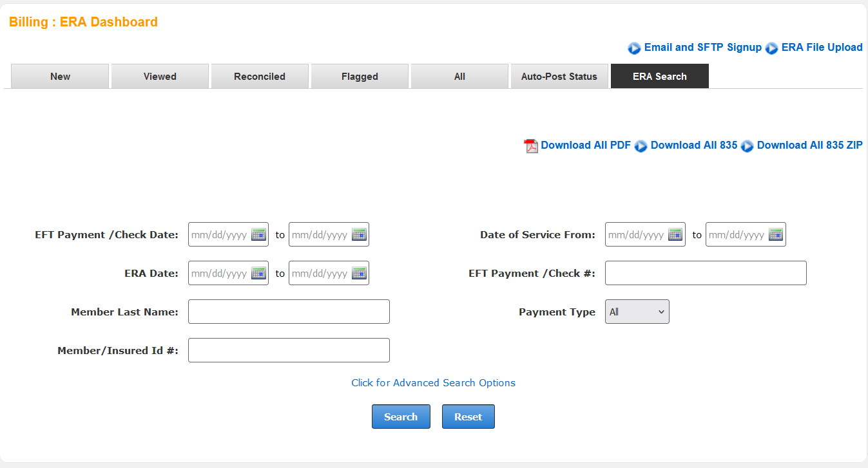
Task: Open calendar for EFT Payment start date
Action: (258, 235)
